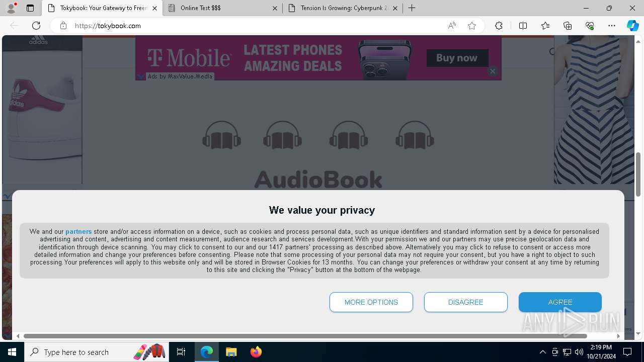Open the Favorites list icon

click(545, 26)
